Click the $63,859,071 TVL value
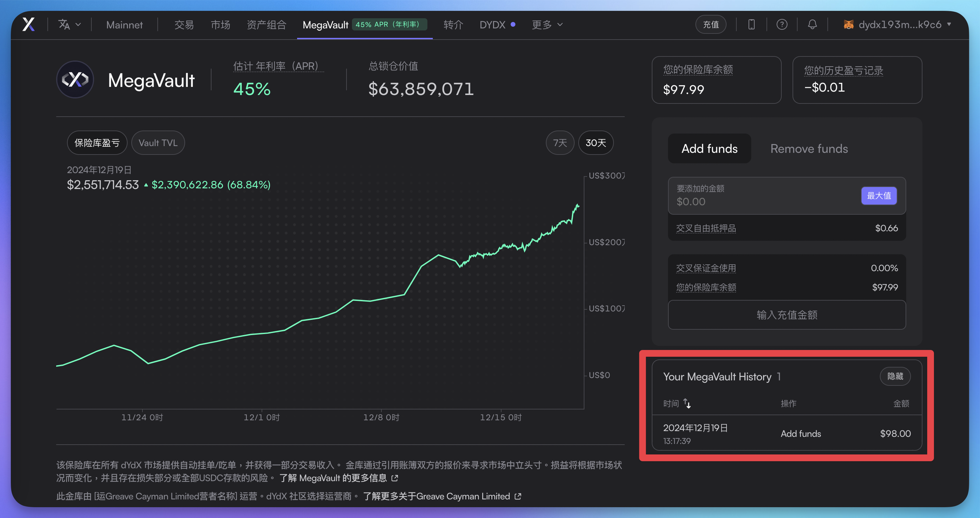Screen dimensions: 980x518 coord(421,89)
